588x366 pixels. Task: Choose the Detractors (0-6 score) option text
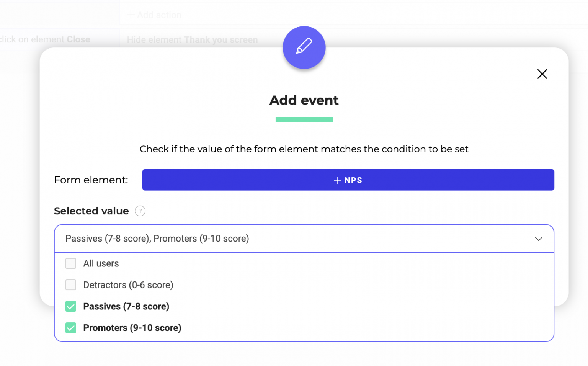pos(128,285)
